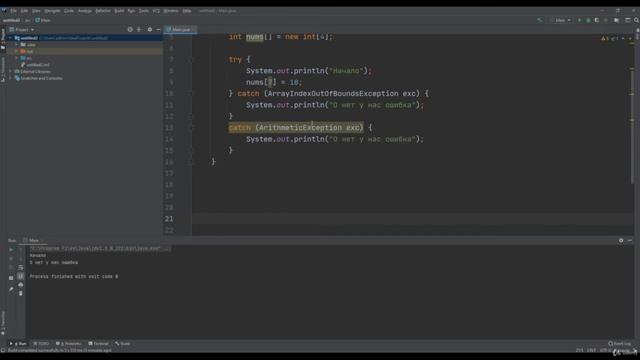The image size is (640, 360).
Task: Click the Rerun green arrow in Run panel
Action: pos(11,250)
